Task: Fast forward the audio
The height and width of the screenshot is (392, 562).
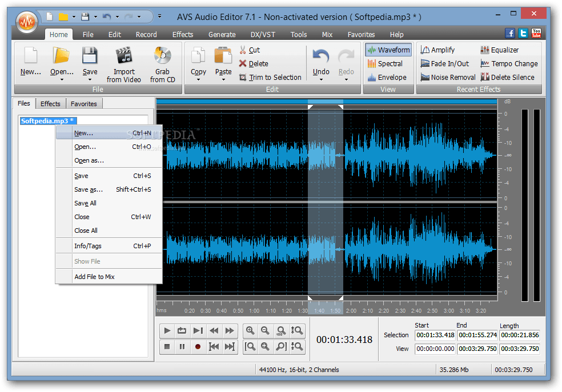Action: (230, 331)
